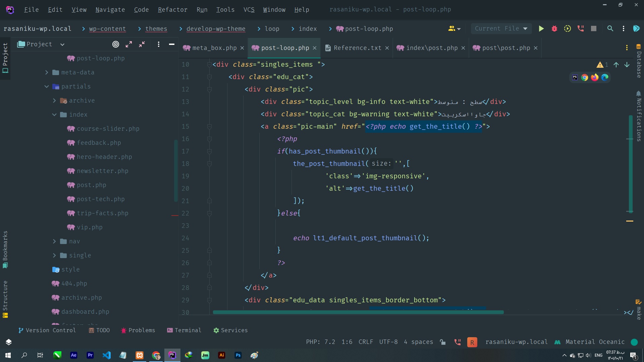Viewport: 644px width, 362px height.
Task: Toggle read-only lock icon in status bar
Action: (x=443, y=342)
